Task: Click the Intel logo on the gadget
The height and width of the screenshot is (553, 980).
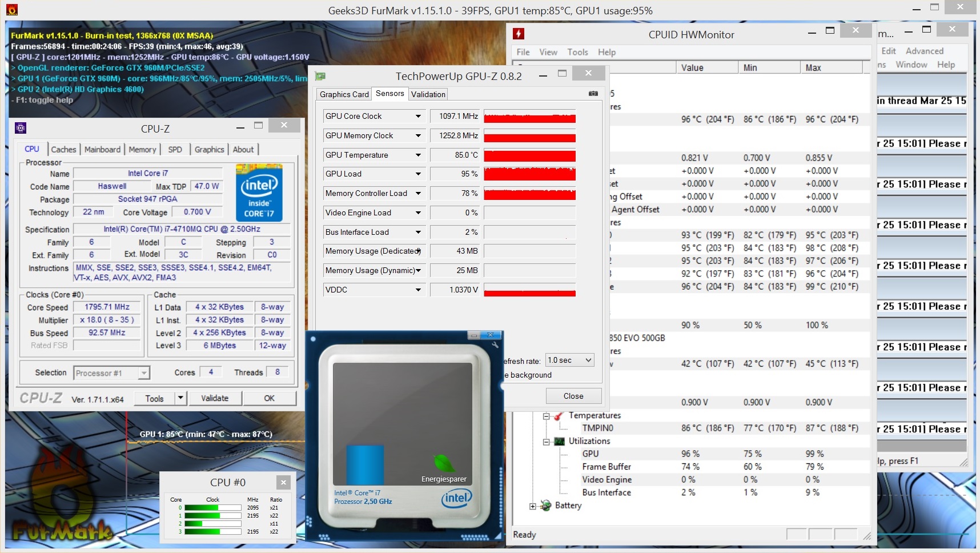Action: [x=457, y=498]
